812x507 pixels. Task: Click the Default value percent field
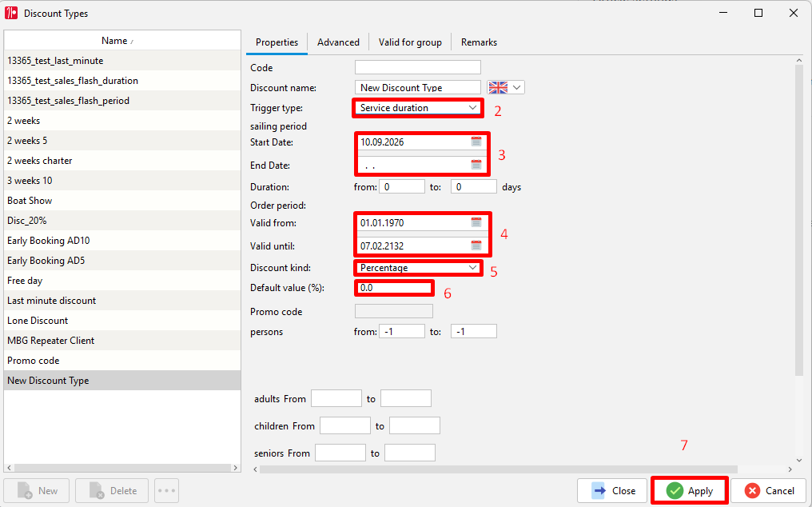[x=394, y=288]
